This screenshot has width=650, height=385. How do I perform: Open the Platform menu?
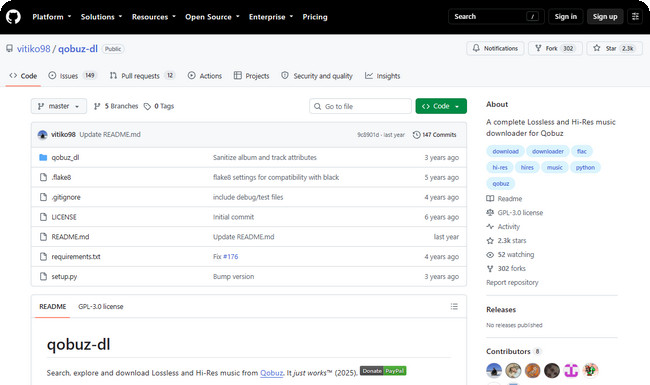[x=52, y=17]
